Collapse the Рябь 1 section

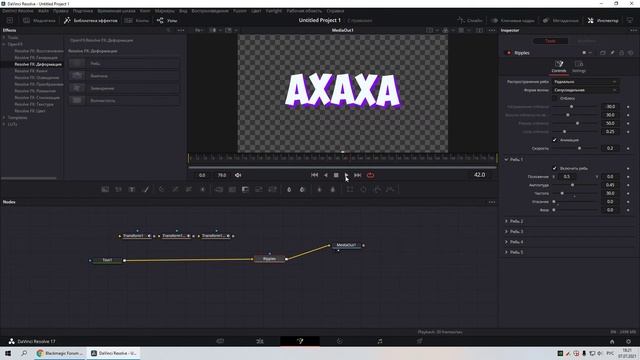tap(507, 160)
